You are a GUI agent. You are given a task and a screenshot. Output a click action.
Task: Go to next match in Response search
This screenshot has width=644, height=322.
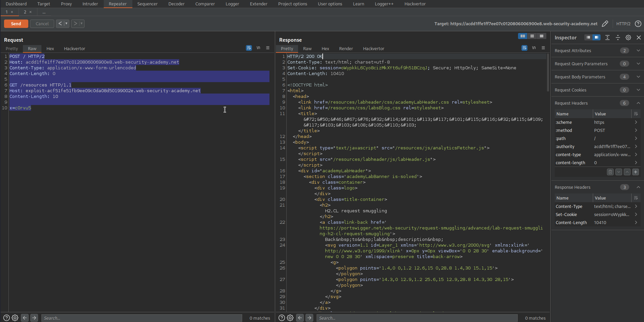[309, 318]
